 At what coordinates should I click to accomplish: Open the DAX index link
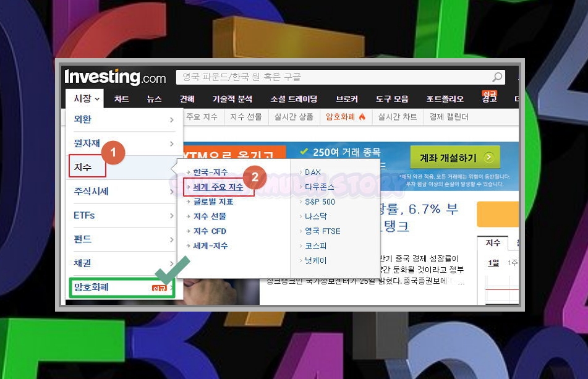[x=313, y=172]
